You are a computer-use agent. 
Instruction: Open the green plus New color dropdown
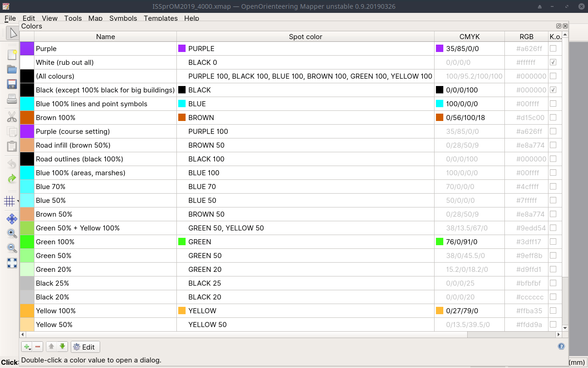click(x=27, y=347)
